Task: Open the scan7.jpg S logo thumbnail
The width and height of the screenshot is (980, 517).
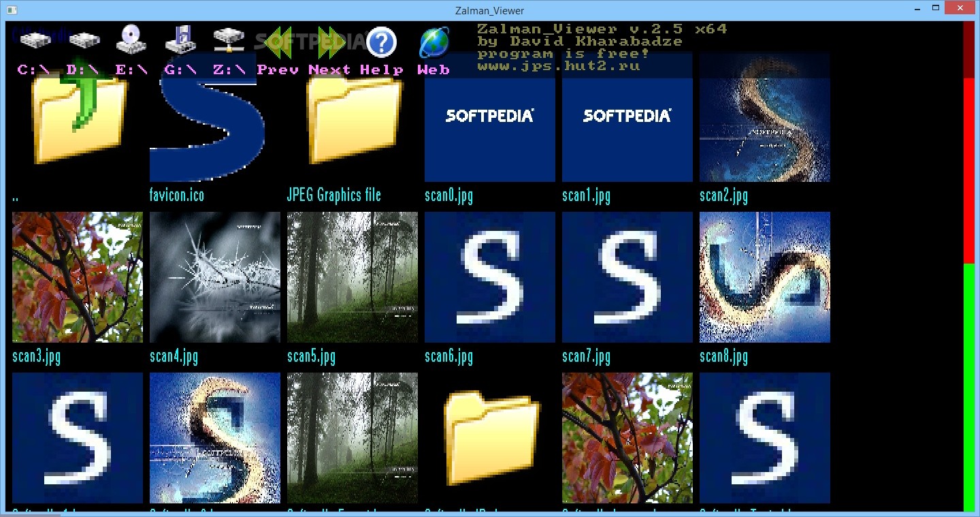Action: point(627,277)
